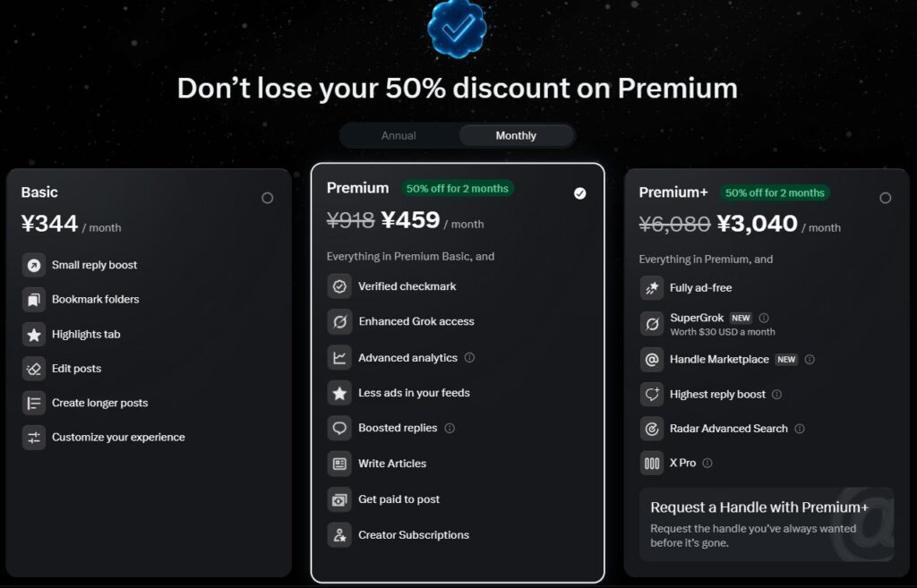Switch to Monthly billing tab
Screen dimensions: 917x588
[x=516, y=136]
